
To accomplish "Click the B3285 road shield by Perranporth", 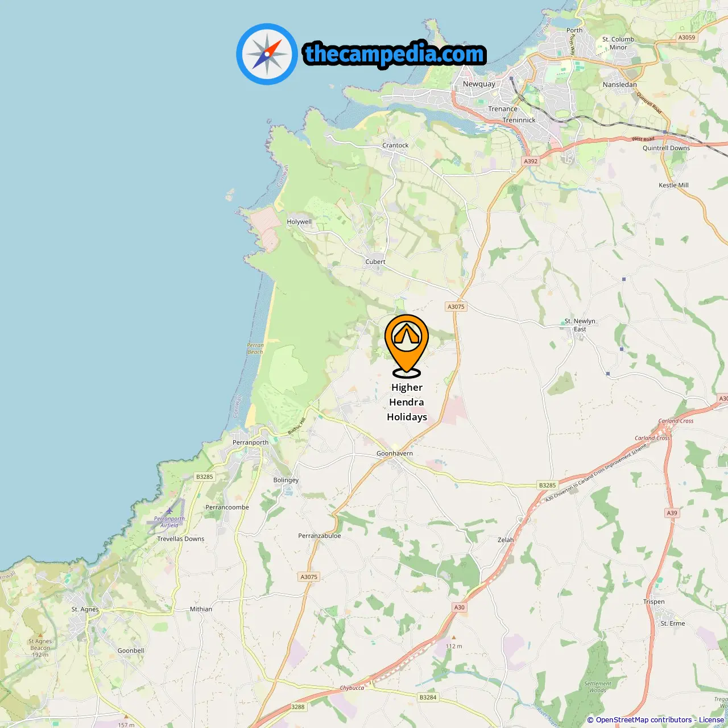I will click(204, 477).
